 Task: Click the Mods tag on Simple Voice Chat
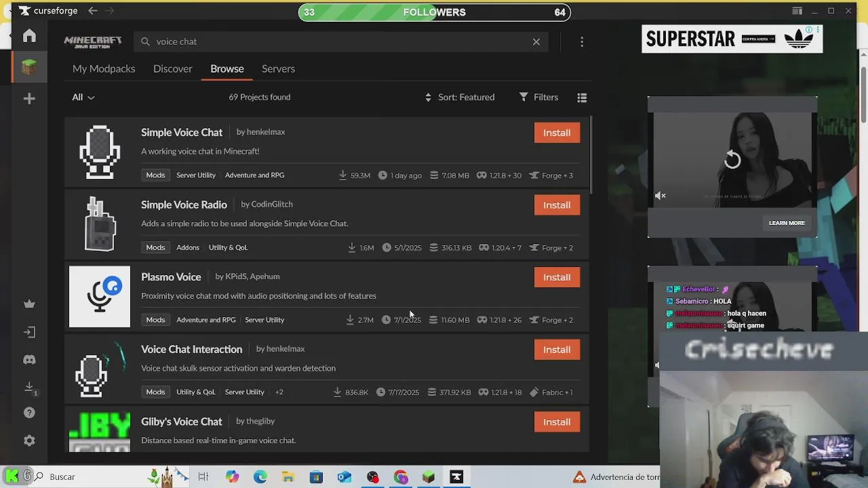point(155,176)
